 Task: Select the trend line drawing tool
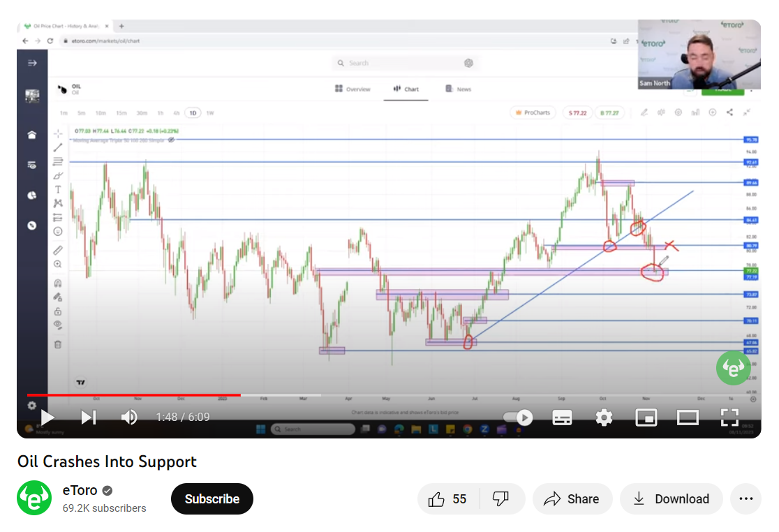point(58,147)
